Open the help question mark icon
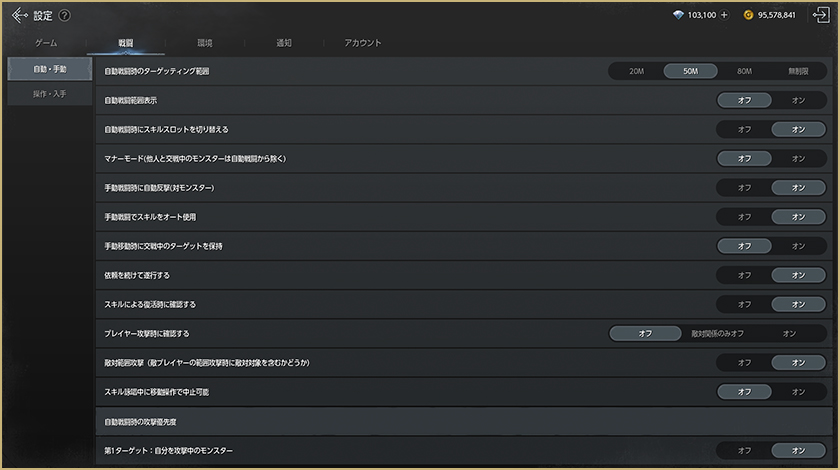 (65, 16)
